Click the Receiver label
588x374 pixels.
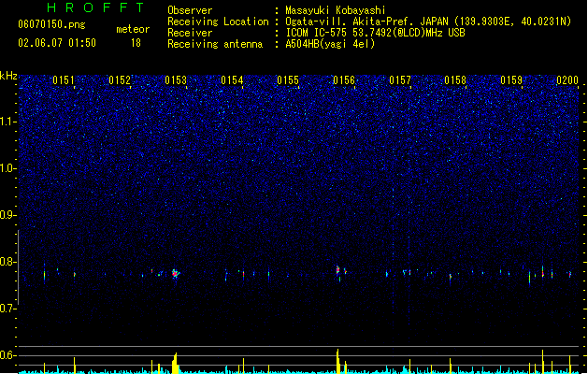pyautogui.click(x=190, y=33)
